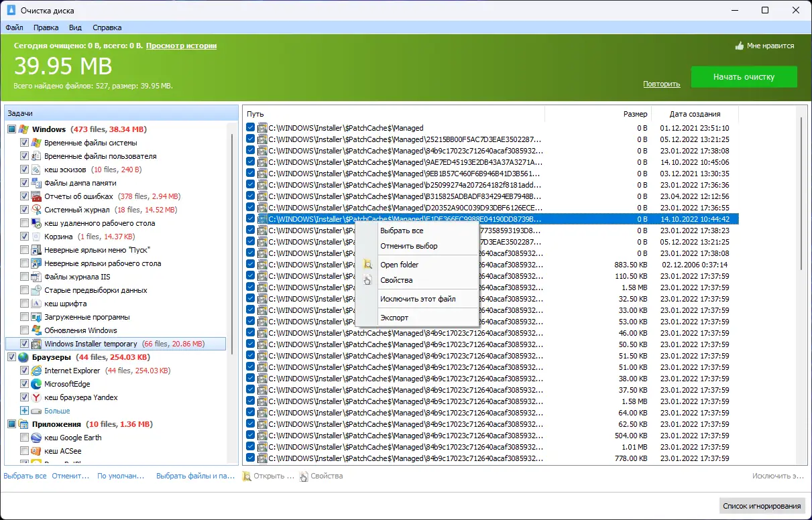Open the Просмотр истории link
Image resolution: width=812 pixels, height=520 pixels.
(181, 46)
